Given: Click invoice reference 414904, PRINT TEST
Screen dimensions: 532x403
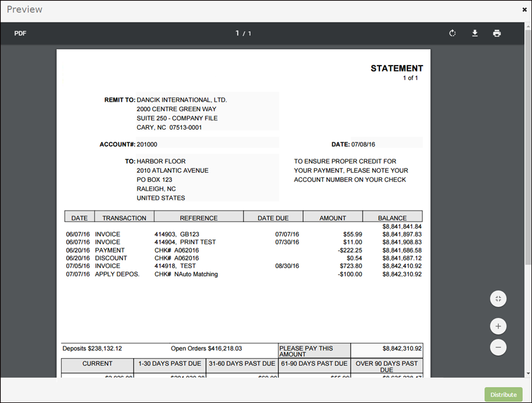Looking at the screenshot, I should (x=185, y=242).
